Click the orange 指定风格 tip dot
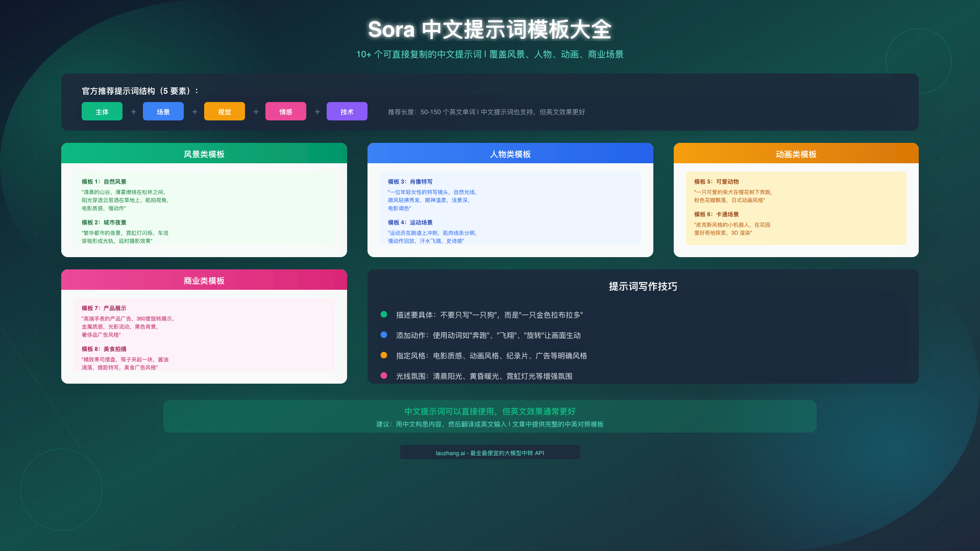 coord(383,355)
